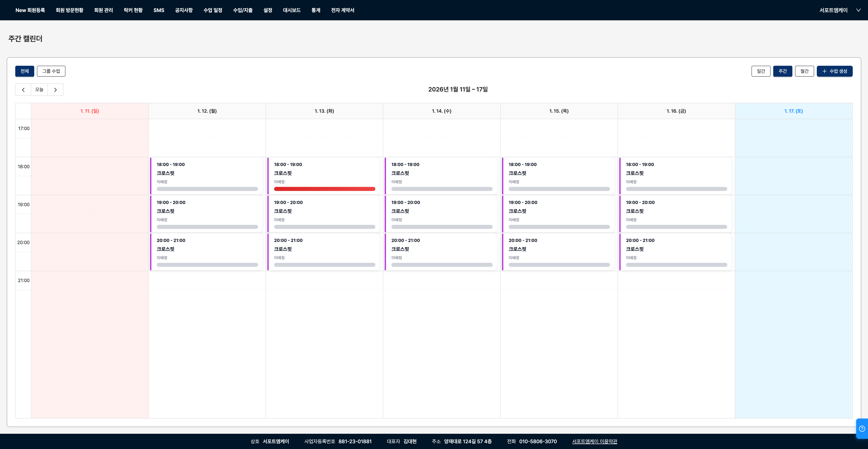
Task: Open 전자 계약서 in the navigation bar
Action: click(342, 10)
